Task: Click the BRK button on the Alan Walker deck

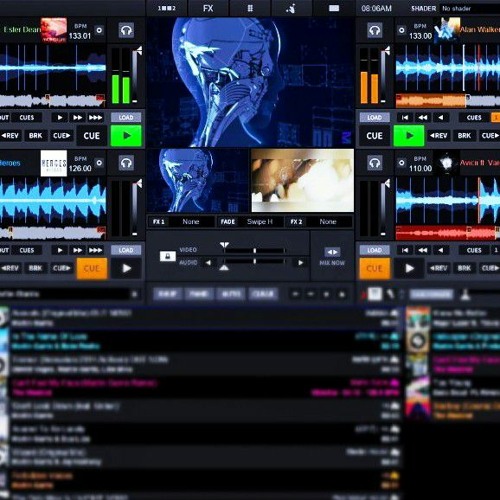Action: tap(464, 136)
